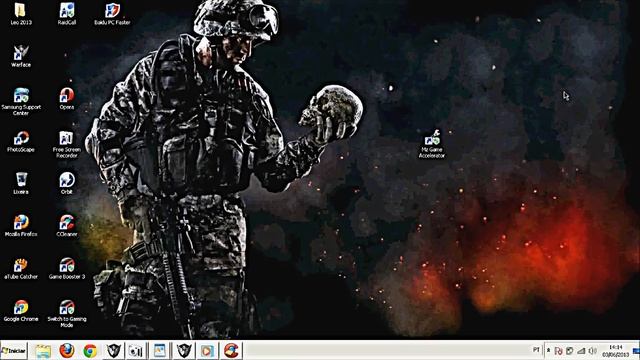Select the Mz Game Accelerator icon
The width and height of the screenshot is (640, 360).
click(x=432, y=144)
